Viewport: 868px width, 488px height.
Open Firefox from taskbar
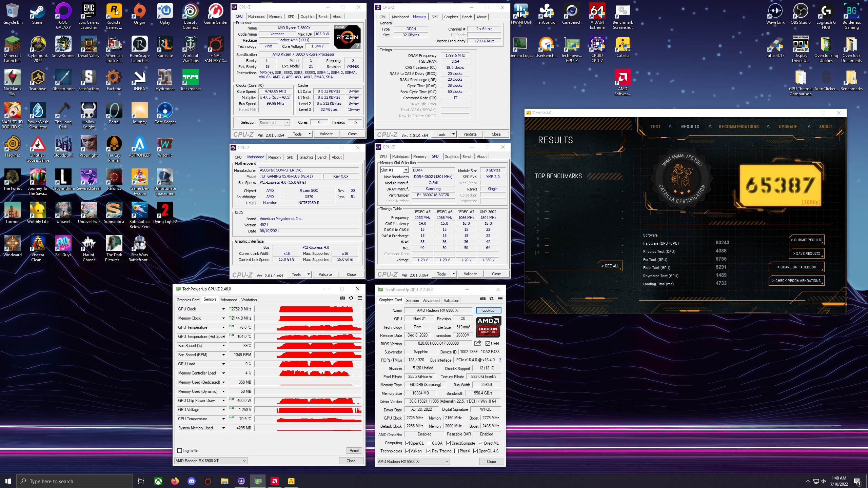175,481
